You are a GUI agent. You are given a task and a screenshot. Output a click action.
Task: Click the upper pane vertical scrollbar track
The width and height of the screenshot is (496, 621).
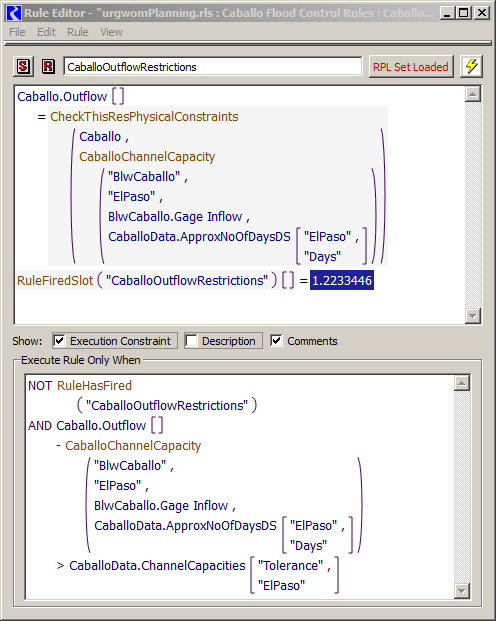click(x=473, y=205)
